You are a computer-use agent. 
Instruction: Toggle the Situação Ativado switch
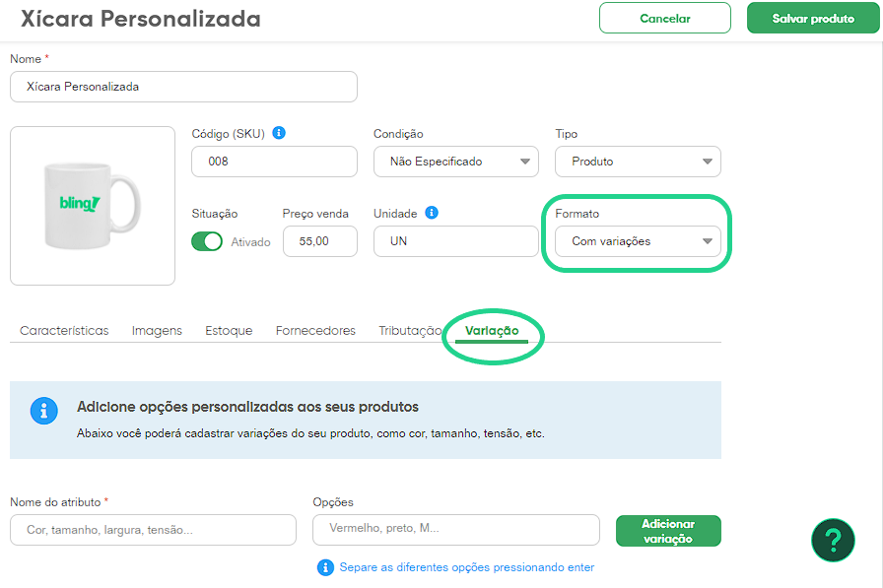point(207,241)
